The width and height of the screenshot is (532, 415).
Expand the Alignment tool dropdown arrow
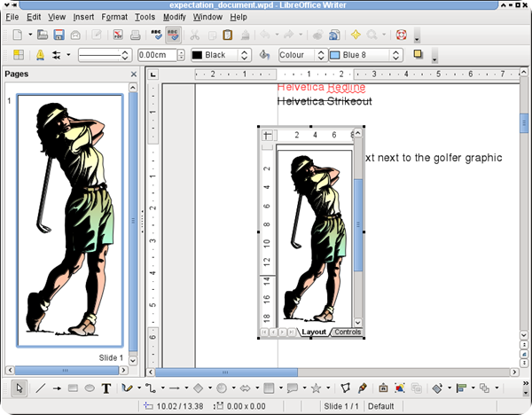(473, 388)
